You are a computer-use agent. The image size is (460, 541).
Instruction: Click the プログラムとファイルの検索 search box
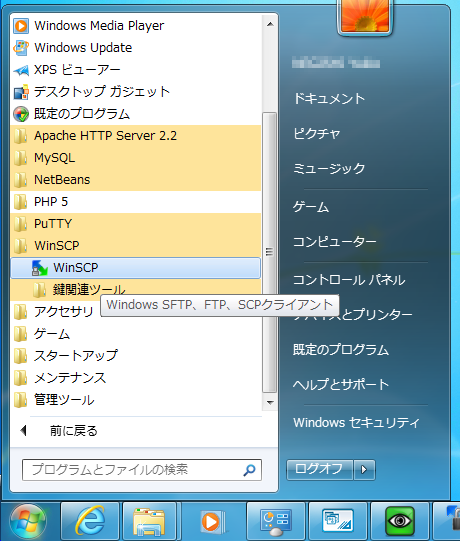142,470
